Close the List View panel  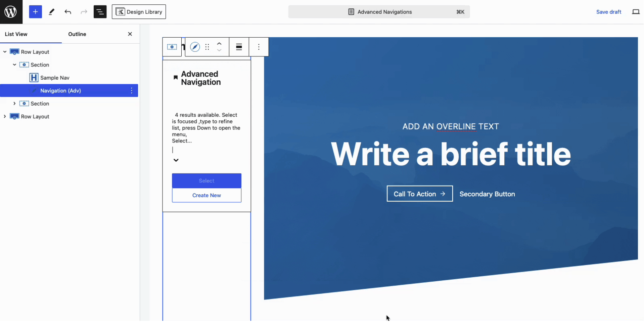point(130,34)
